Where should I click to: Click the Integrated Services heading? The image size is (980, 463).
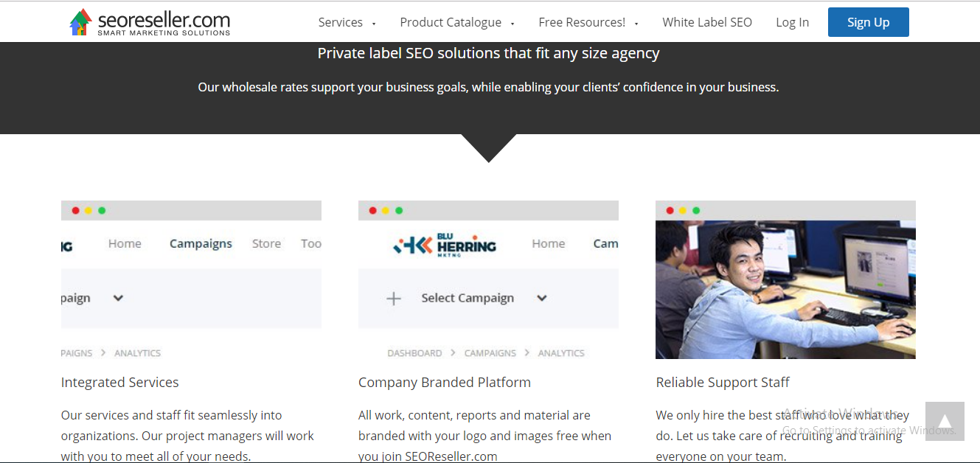pos(119,382)
